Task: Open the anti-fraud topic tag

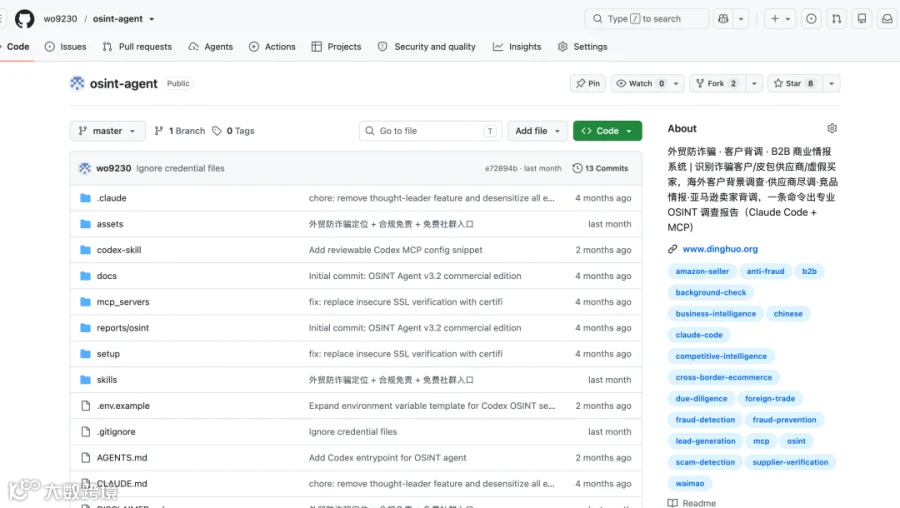Action: (765, 272)
